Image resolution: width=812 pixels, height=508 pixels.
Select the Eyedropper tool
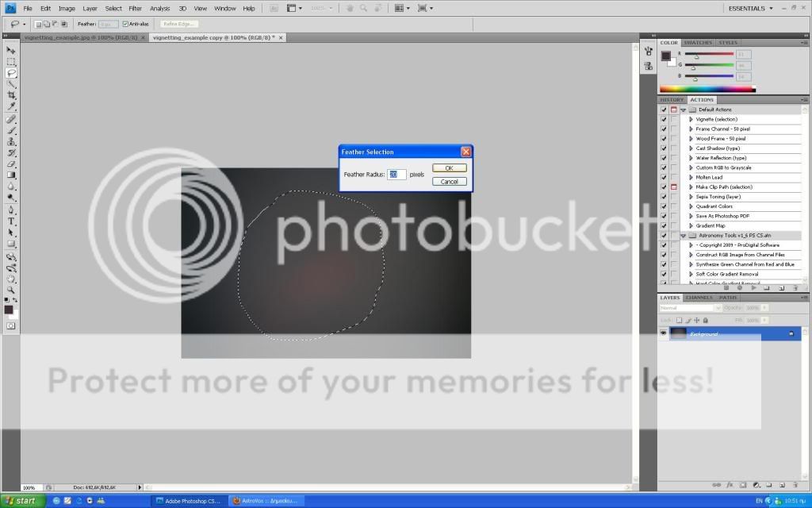11,106
